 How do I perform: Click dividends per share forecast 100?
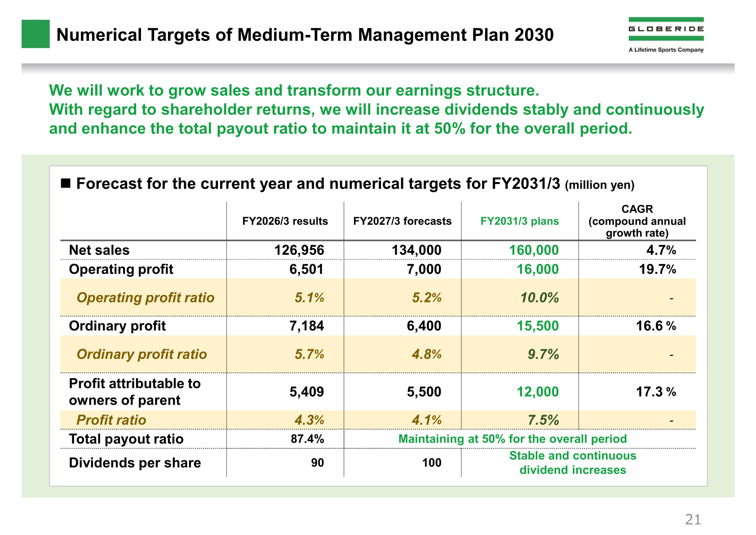[432, 463]
